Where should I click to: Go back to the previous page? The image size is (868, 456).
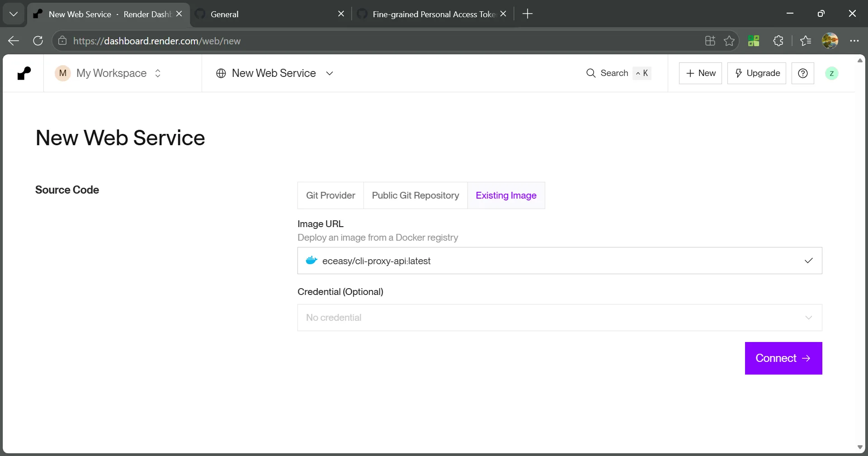[14, 41]
